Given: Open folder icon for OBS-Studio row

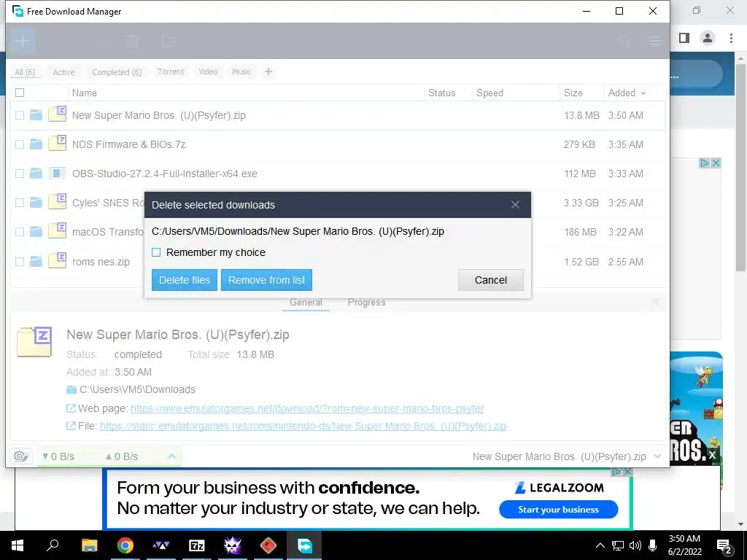Looking at the screenshot, I should pos(36,174).
